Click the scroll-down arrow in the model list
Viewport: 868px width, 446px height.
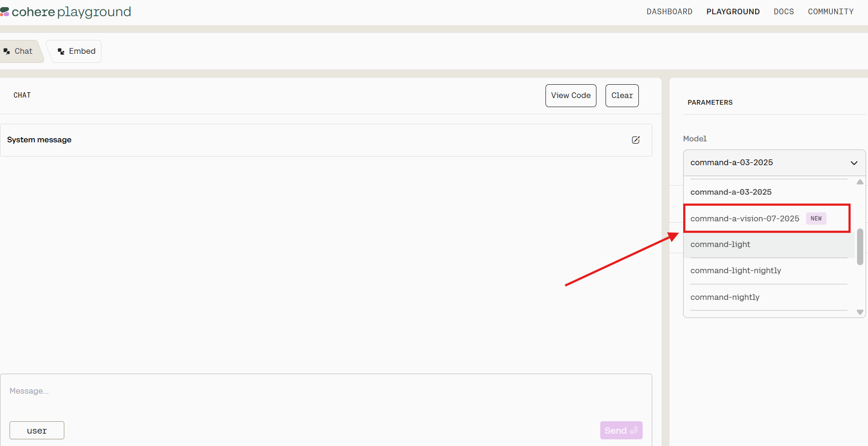click(860, 312)
